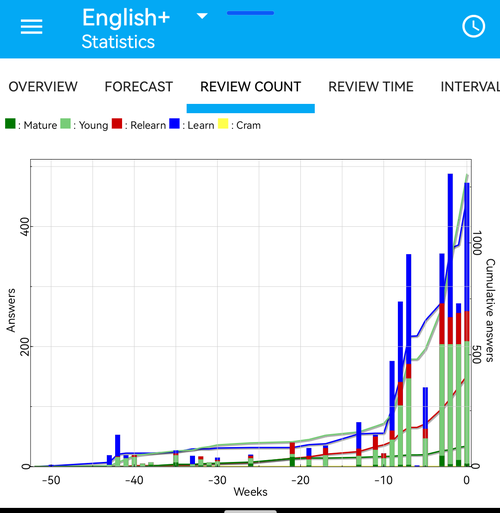
Task: Click the dark green Mature legend swatch
Action: click(10, 123)
